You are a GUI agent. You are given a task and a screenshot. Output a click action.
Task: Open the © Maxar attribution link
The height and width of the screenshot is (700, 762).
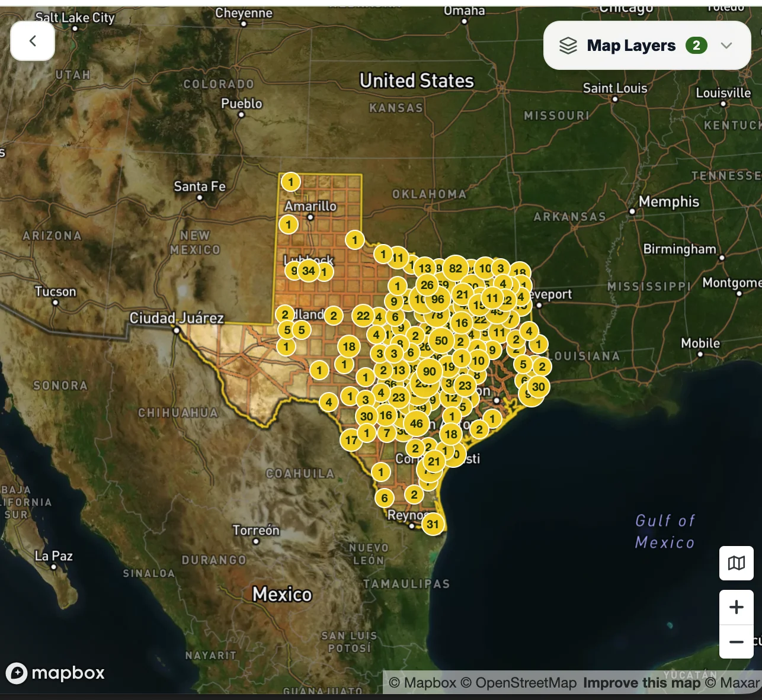pos(732,683)
